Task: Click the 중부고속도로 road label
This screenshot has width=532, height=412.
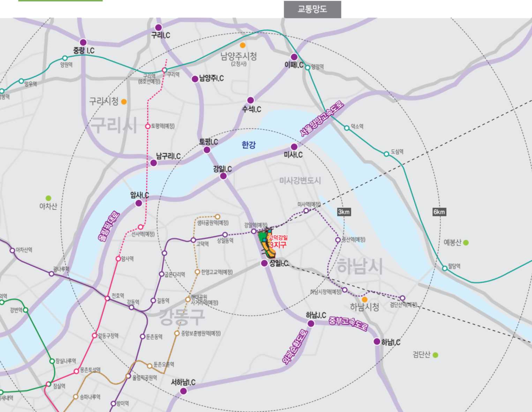Action: pos(349,324)
